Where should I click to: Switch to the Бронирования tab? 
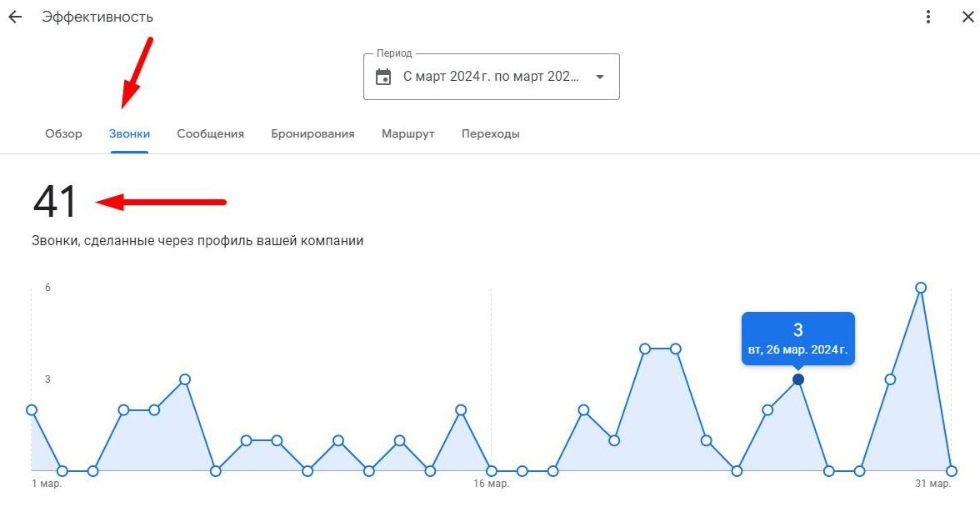pos(312,133)
